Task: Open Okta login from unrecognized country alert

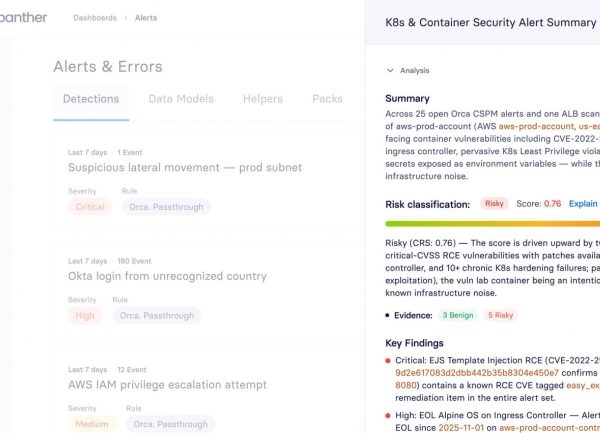Action: pos(167,276)
